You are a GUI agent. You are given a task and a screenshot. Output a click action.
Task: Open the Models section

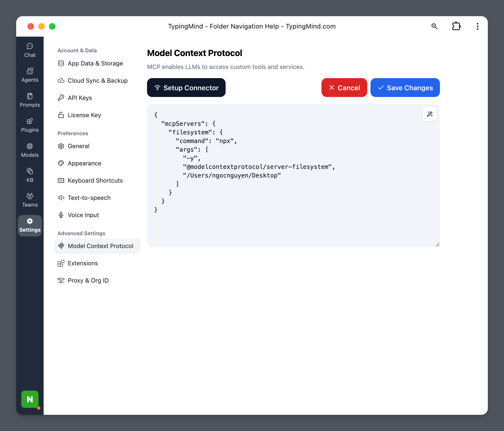[30, 150]
